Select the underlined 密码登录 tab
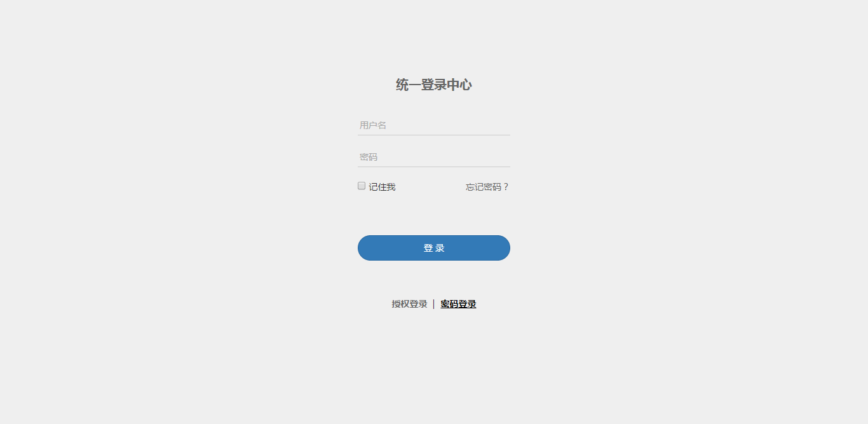Viewport: 868px width, 424px height. (x=458, y=304)
